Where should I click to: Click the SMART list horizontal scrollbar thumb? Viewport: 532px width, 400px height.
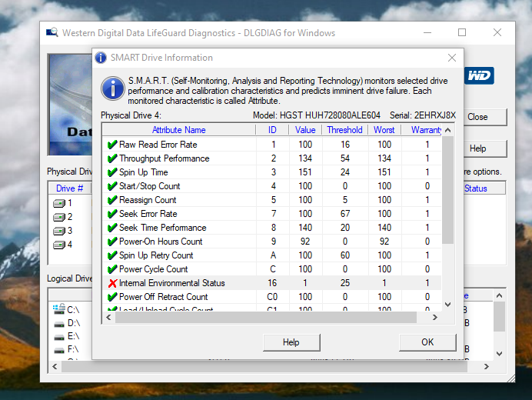[x=266, y=318]
